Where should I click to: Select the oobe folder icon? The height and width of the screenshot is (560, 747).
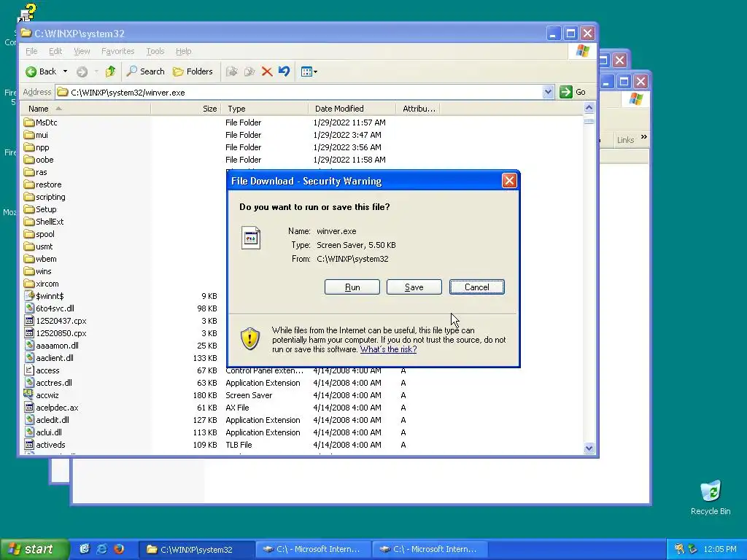(x=29, y=160)
